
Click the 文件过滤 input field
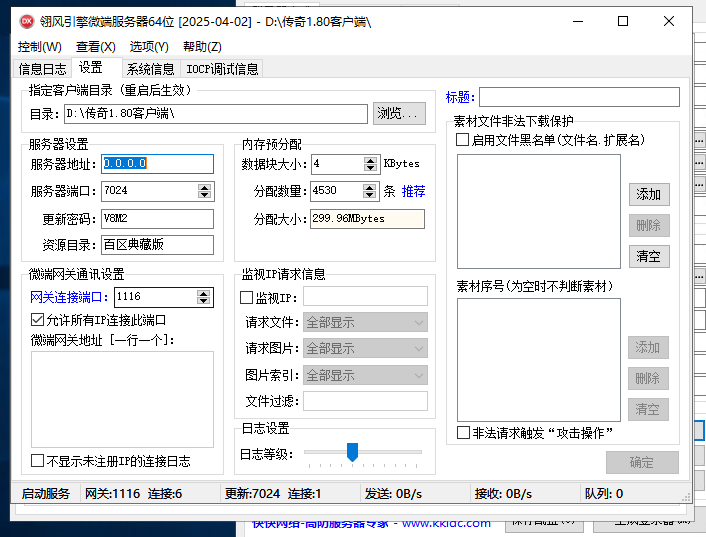pos(365,401)
